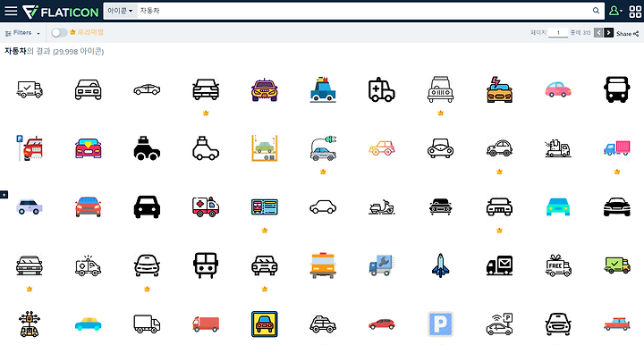
Task: Select the FREE delivery truck icon
Action: pos(558,265)
